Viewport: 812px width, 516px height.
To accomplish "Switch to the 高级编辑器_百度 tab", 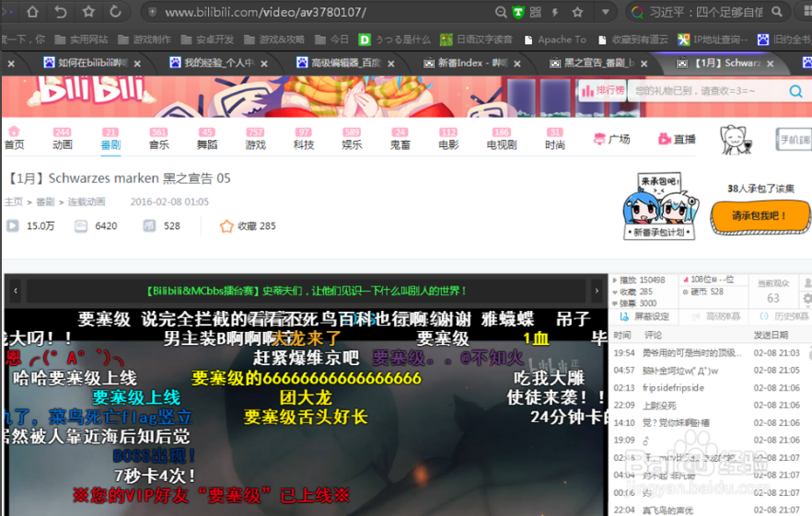I will [x=339, y=63].
